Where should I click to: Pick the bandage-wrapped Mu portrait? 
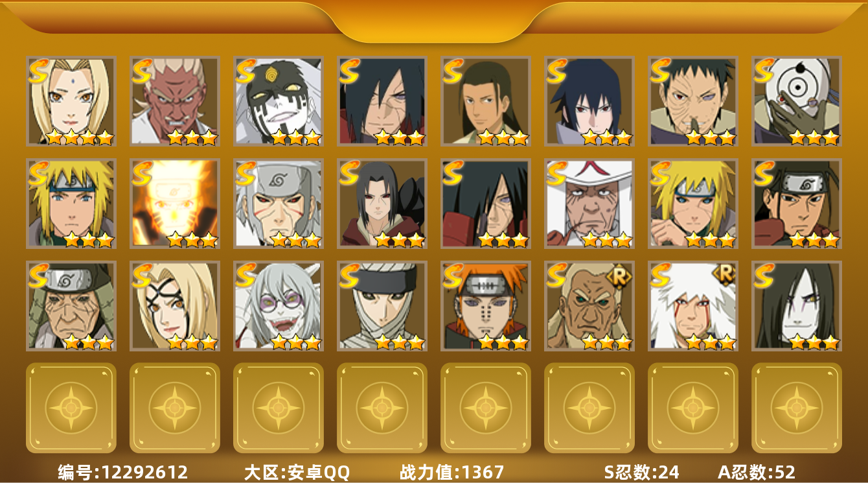click(382, 305)
